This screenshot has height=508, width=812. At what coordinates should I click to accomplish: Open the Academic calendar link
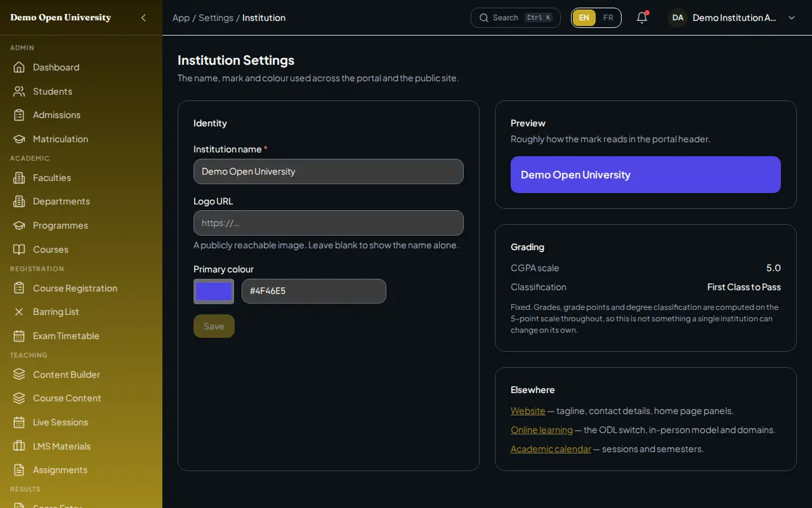pos(551,449)
